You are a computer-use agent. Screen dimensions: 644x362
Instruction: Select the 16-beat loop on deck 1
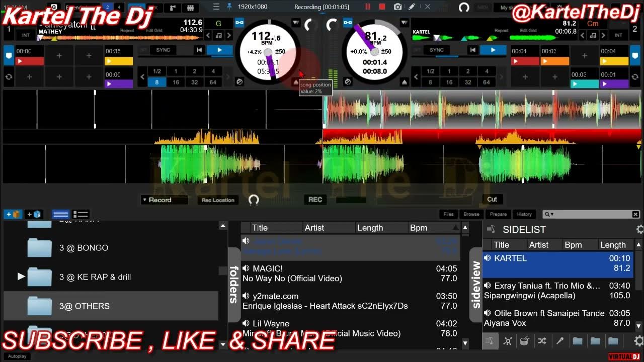tap(176, 82)
